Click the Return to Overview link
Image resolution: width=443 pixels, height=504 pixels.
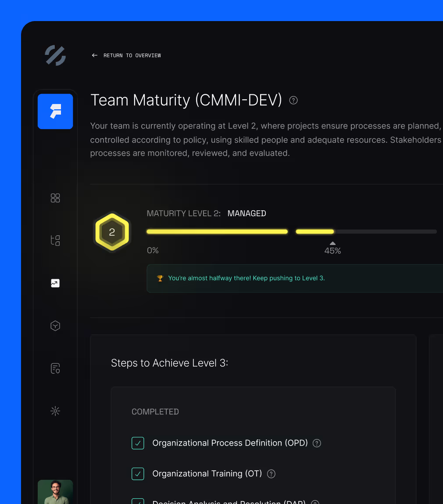click(x=132, y=56)
